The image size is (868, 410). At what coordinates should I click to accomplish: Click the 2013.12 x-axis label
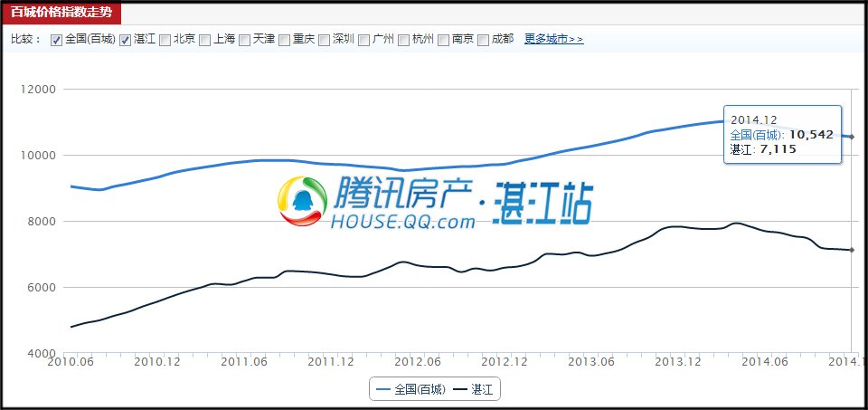coord(678,362)
